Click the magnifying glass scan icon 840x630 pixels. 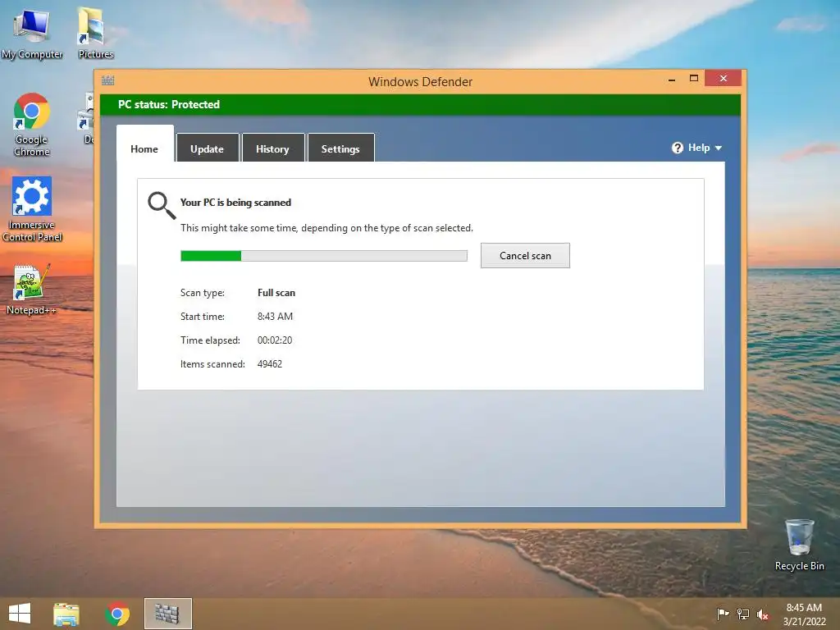162,205
